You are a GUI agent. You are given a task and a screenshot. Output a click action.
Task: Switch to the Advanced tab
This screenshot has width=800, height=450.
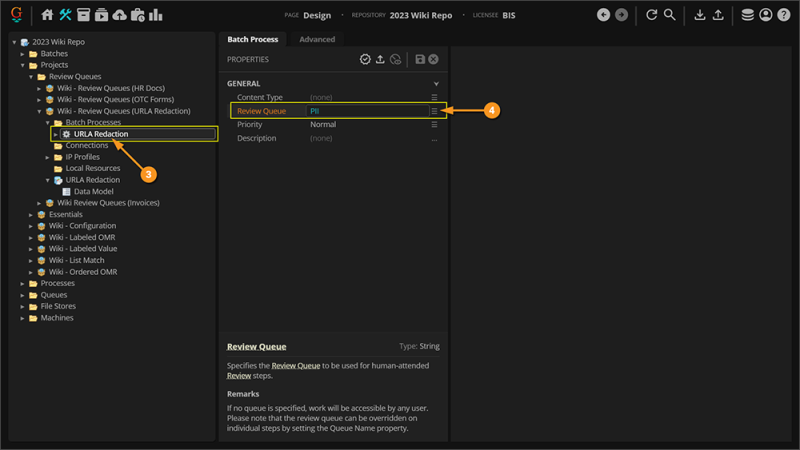tap(317, 39)
